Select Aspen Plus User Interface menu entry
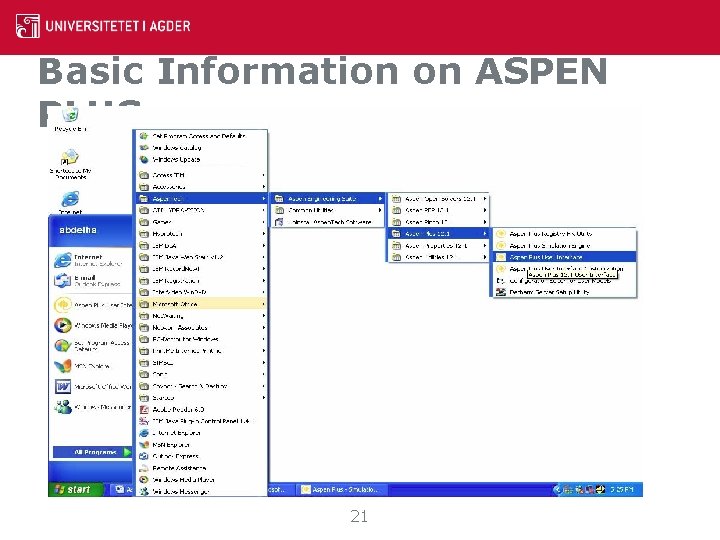 point(565,257)
